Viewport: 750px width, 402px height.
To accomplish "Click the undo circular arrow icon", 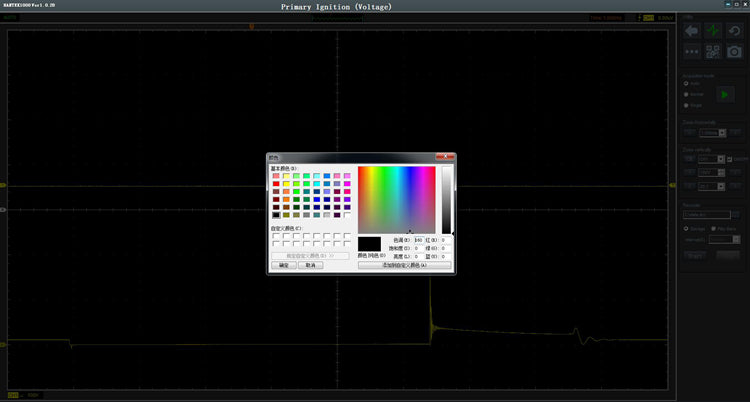I will point(736,31).
